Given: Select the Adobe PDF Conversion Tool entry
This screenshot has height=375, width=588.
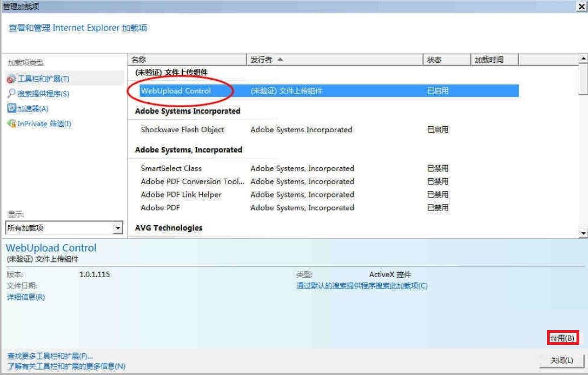Looking at the screenshot, I should [192, 181].
